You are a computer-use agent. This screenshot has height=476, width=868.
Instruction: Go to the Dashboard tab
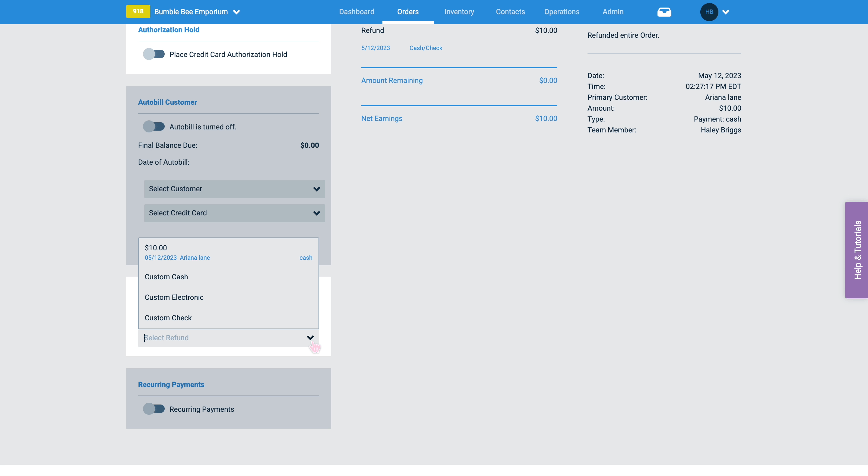356,12
